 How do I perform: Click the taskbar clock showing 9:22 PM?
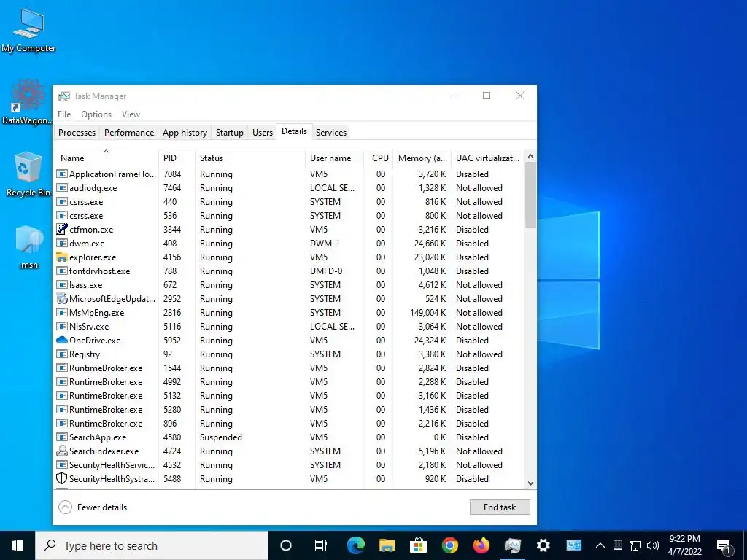click(x=684, y=545)
